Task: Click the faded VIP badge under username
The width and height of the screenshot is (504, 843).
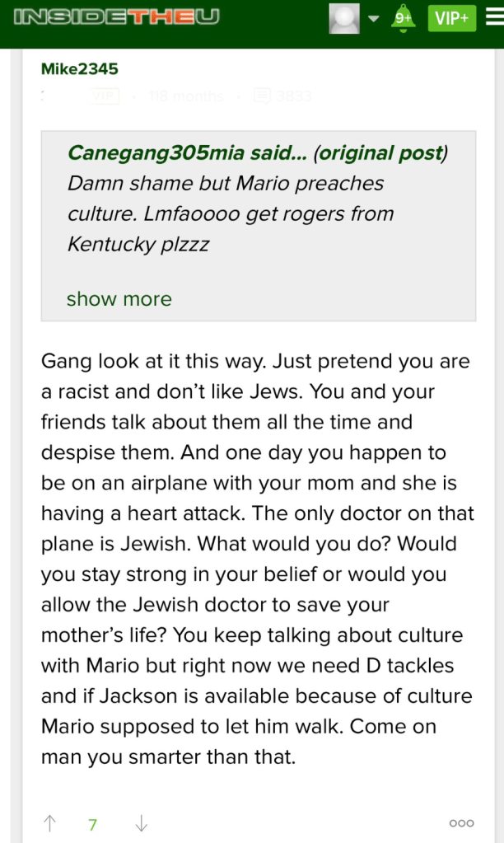Action: coord(105,96)
